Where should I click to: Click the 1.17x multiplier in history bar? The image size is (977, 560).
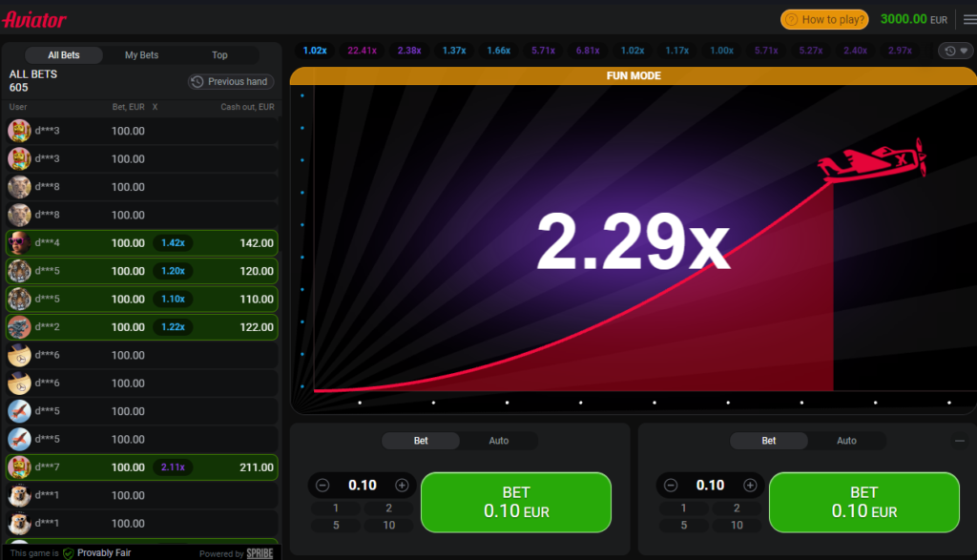[x=676, y=51]
